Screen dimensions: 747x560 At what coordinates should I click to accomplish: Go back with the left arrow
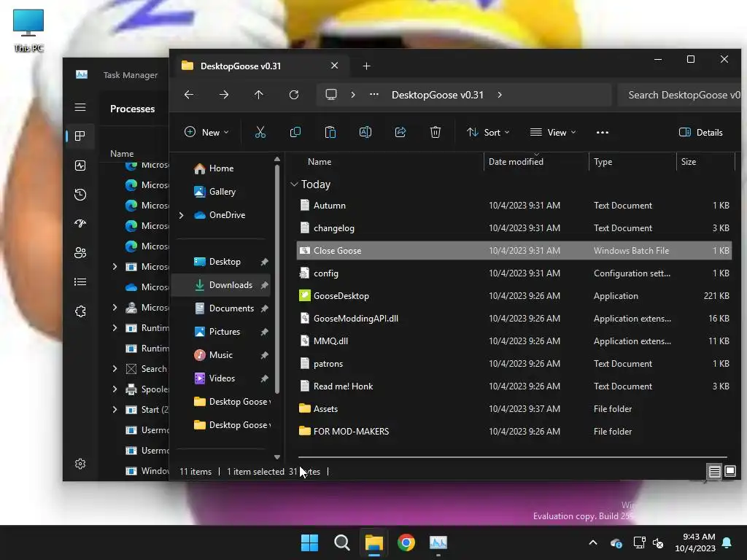(x=189, y=95)
